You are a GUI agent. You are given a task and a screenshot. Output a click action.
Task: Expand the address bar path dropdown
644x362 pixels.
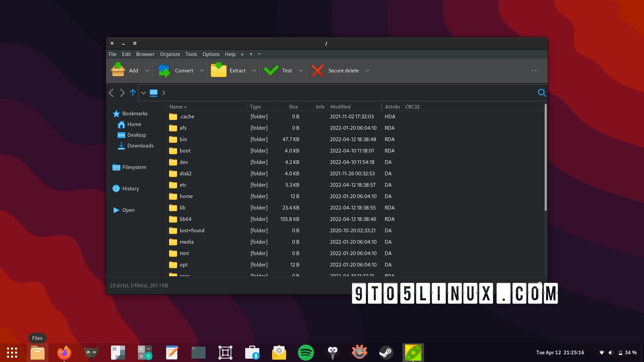[143, 93]
